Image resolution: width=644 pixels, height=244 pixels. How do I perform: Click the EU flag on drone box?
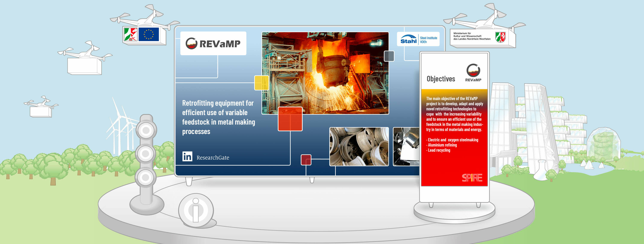point(149,34)
